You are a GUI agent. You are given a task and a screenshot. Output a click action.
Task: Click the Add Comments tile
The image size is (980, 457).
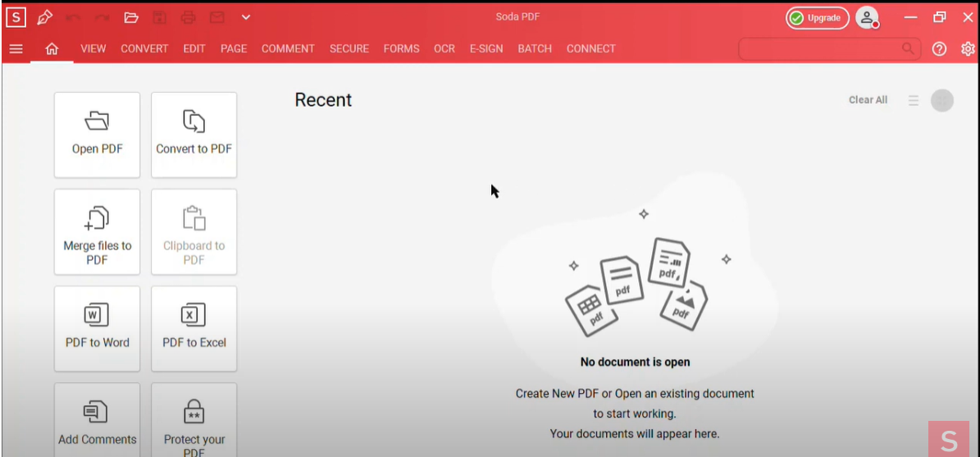(97, 420)
